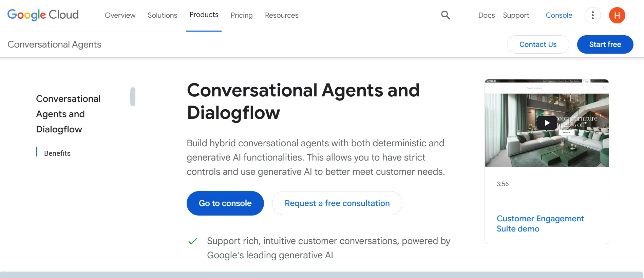Request a free consultation button
The width and height of the screenshot is (644, 278).
coord(337,203)
